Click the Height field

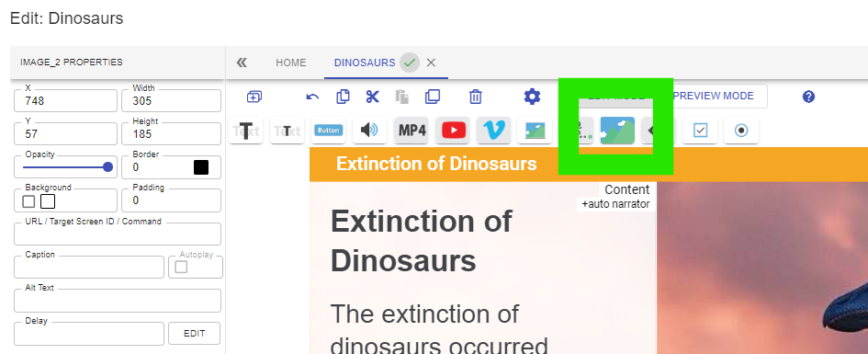(171, 133)
